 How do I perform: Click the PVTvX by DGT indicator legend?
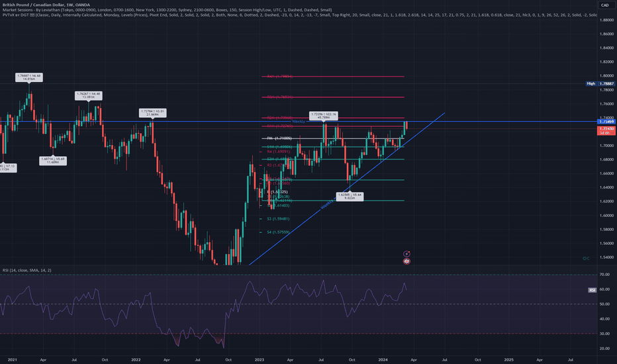coord(299,15)
